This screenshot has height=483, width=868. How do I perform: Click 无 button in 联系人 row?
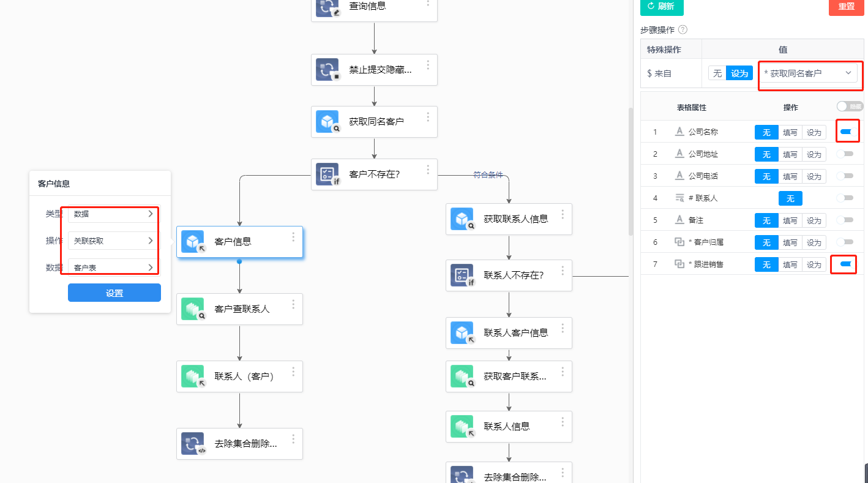(790, 198)
